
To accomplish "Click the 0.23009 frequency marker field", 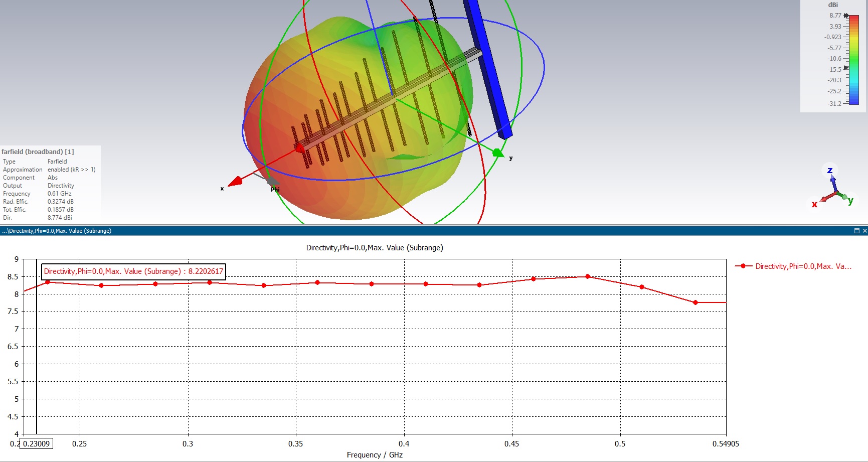I will [x=37, y=443].
